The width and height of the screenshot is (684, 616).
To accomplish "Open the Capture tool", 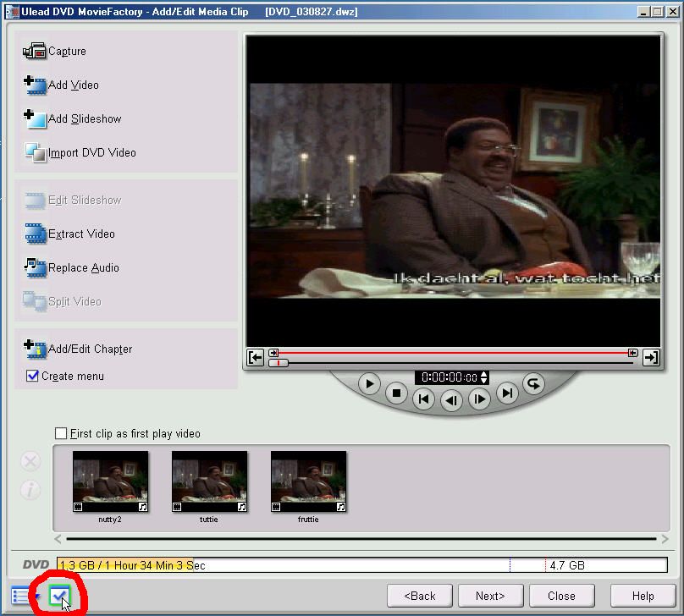I will (x=54, y=52).
